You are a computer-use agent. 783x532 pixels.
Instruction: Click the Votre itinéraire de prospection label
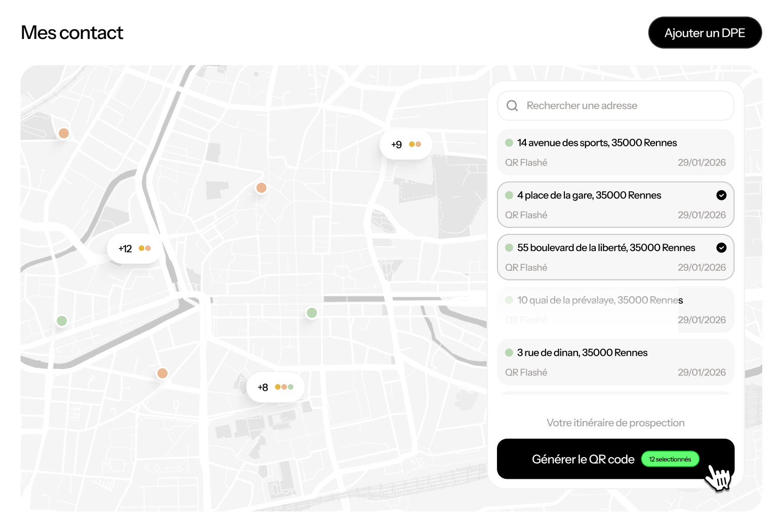coord(615,423)
